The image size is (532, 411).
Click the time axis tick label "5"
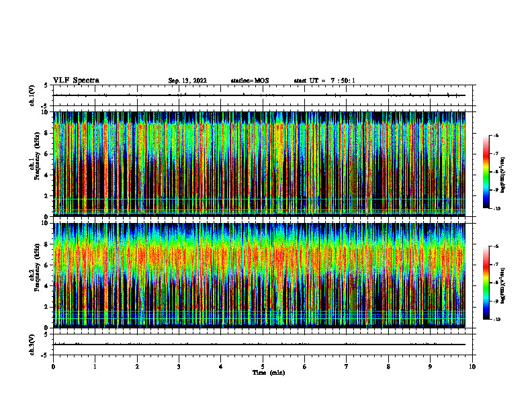(263, 367)
